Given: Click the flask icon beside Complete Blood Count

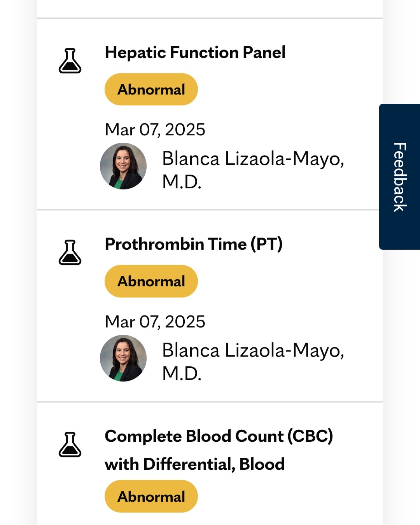Looking at the screenshot, I should (70, 444).
